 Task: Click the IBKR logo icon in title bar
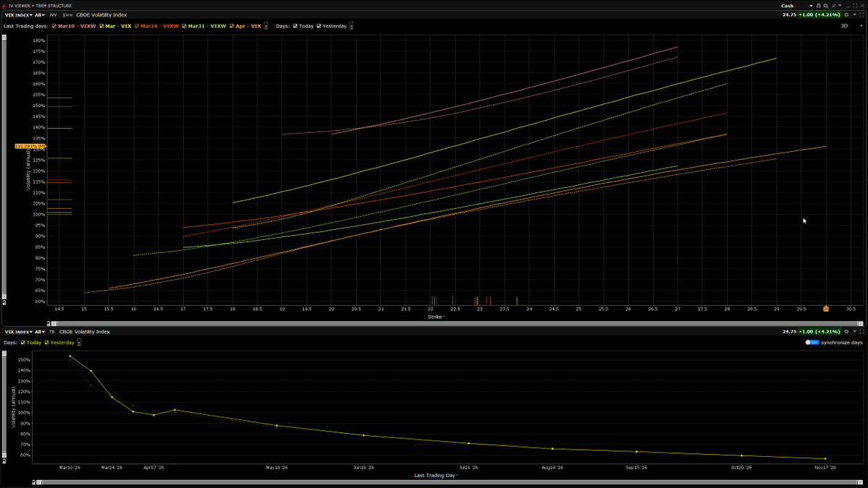click(4, 5)
